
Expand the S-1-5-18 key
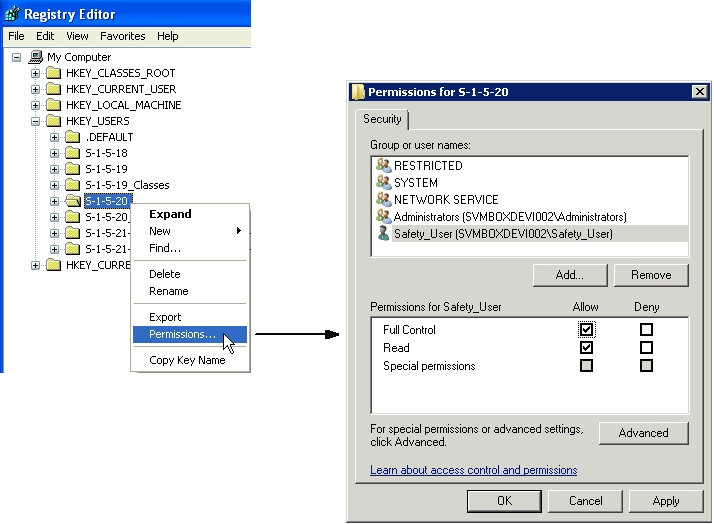54,153
